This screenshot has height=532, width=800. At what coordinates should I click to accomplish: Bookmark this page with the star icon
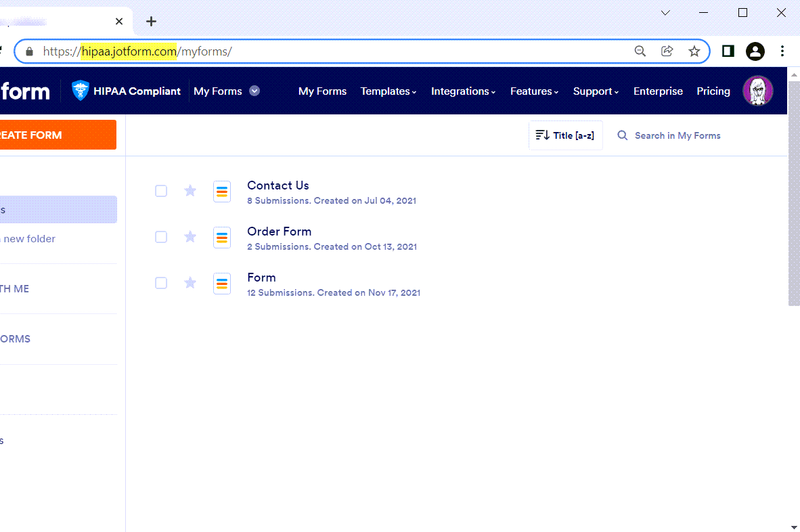[x=694, y=51]
